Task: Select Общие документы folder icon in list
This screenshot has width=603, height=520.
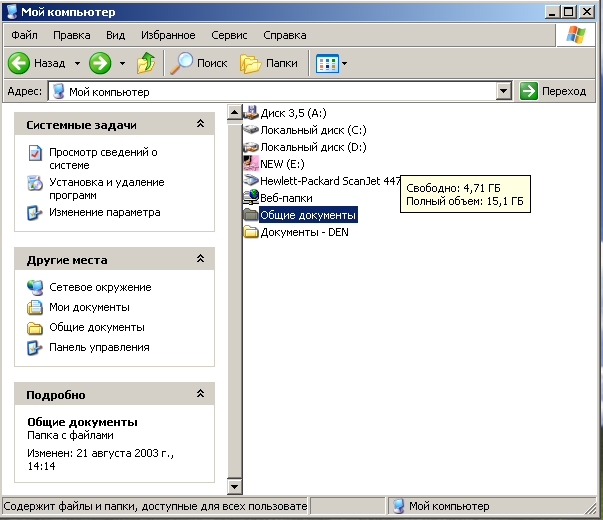Action: coord(251,215)
